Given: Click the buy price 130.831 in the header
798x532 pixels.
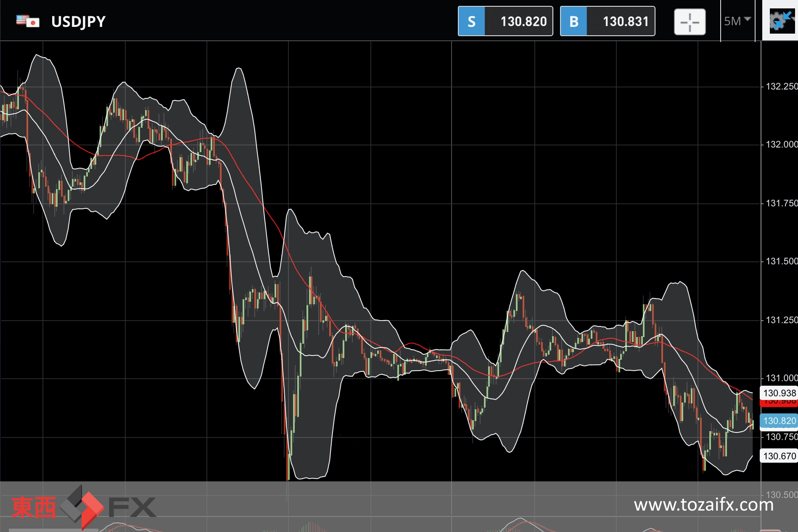Looking at the screenshot, I should 625,21.
